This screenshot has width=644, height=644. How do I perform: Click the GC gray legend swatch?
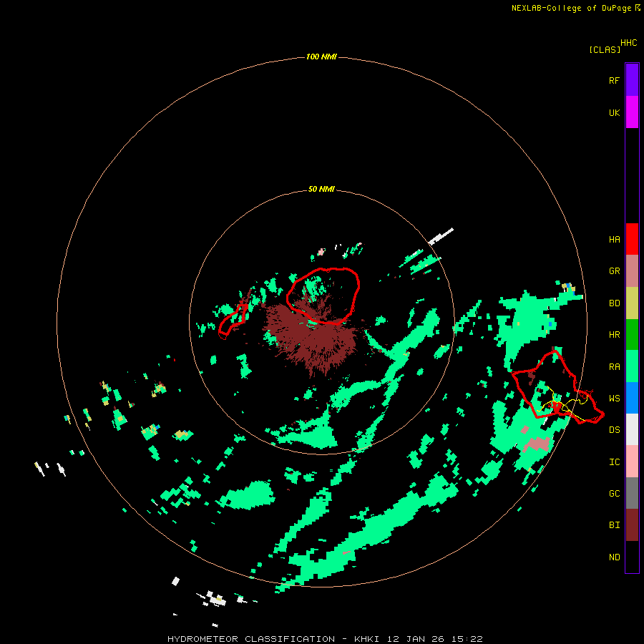[632, 493]
